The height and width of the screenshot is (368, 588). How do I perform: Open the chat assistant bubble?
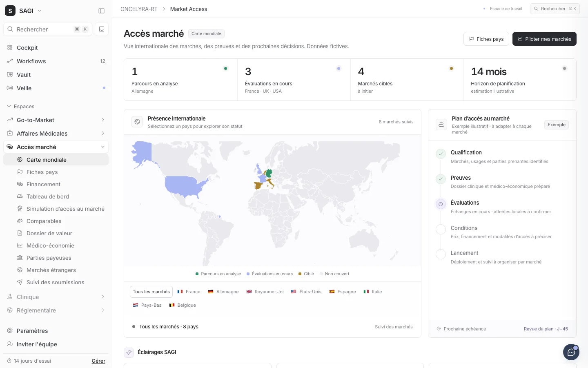(x=571, y=352)
